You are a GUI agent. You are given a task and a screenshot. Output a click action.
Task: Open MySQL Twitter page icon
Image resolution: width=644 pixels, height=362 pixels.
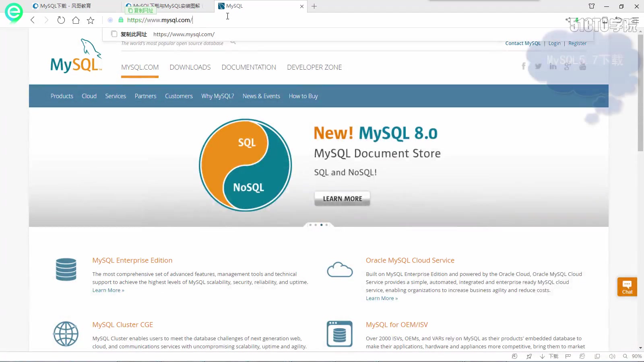[538, 66]
